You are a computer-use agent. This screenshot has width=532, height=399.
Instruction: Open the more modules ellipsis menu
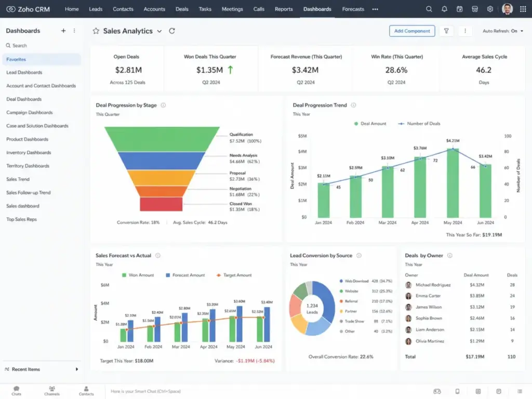point(375,9)
